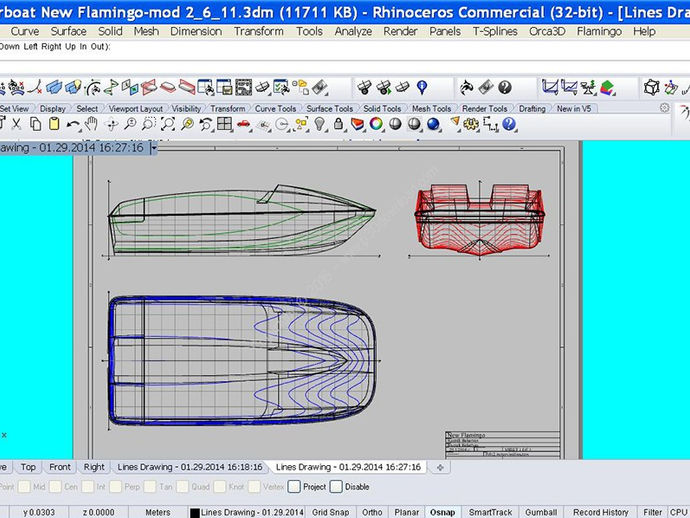This screenshot has width=690, height=518.
Task: Click the Edit Layers icon
Action: click(x=357, y=124)
